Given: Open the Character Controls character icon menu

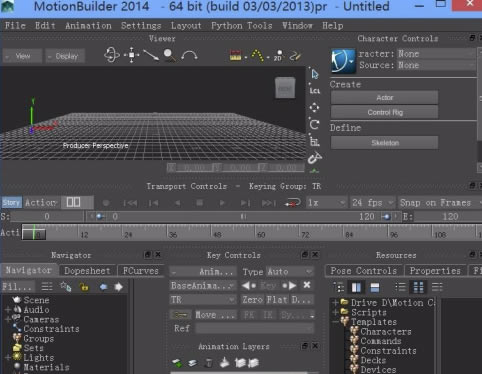Looking at the screenshot, I should coord(343,61).
